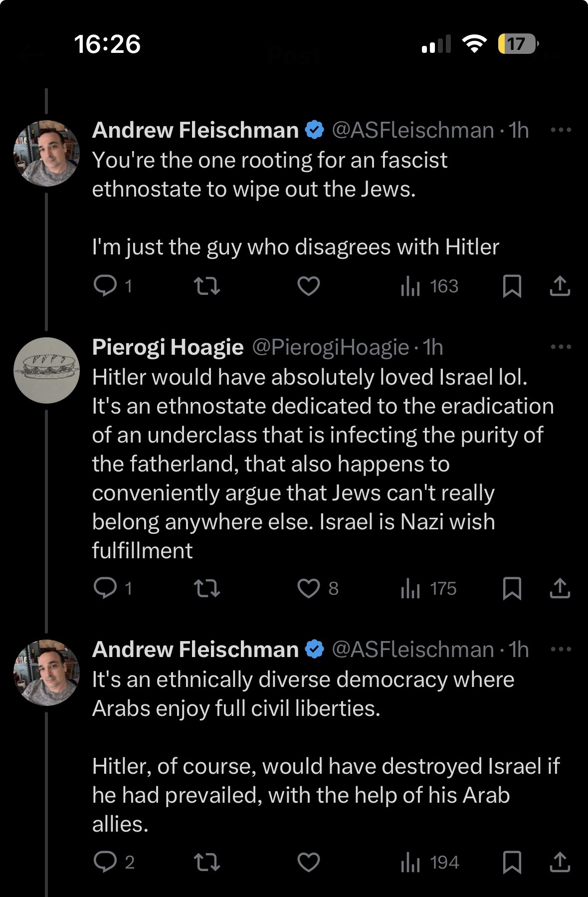The image size is (588, 897).
Task: Open more options on first tweet
Action: [x=561, y=130]
